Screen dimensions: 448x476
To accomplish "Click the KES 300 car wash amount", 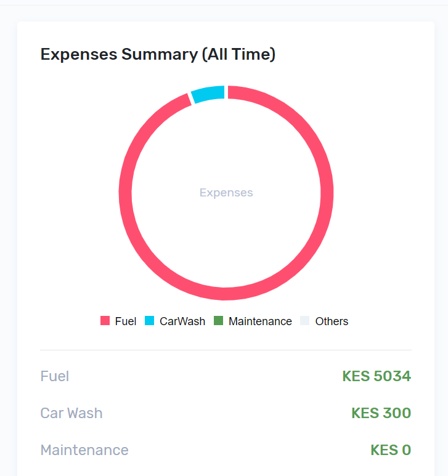I will [381, 413].
